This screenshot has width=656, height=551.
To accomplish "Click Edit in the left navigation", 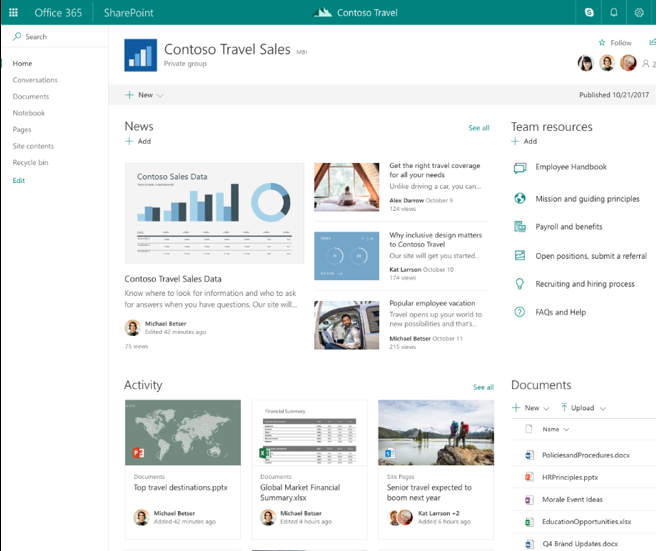I will pyautogui.click(x=19, y=181).
